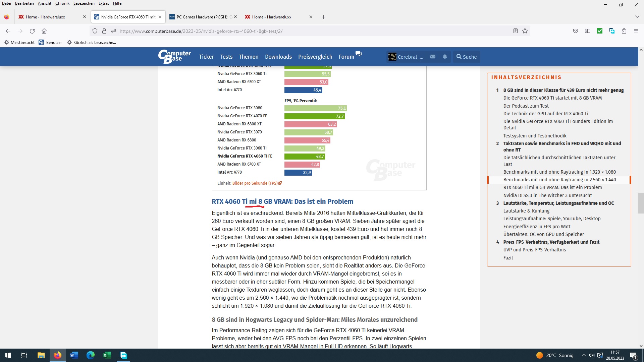Open the notifications bell icon
Image resolution: width=644 pixels, height=362 pixels.
[445, 57]
